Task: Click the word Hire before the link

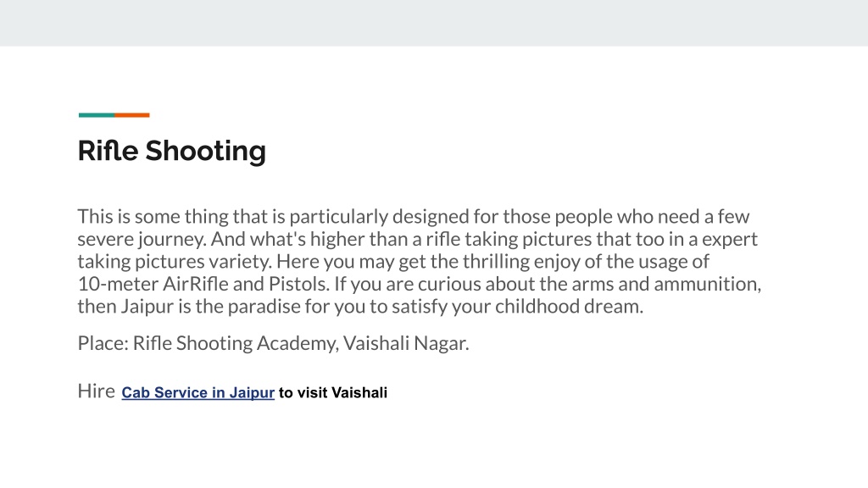Action: [97, 391]
